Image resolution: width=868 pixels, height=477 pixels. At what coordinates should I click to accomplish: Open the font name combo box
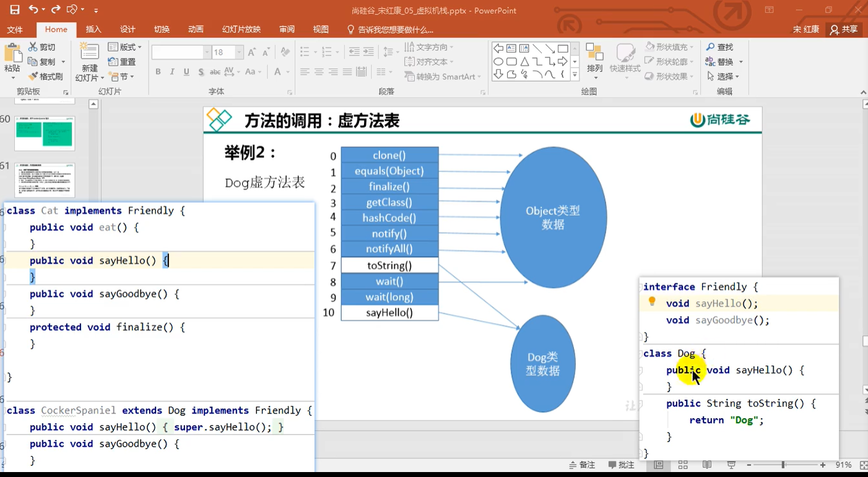pos(181,53)
